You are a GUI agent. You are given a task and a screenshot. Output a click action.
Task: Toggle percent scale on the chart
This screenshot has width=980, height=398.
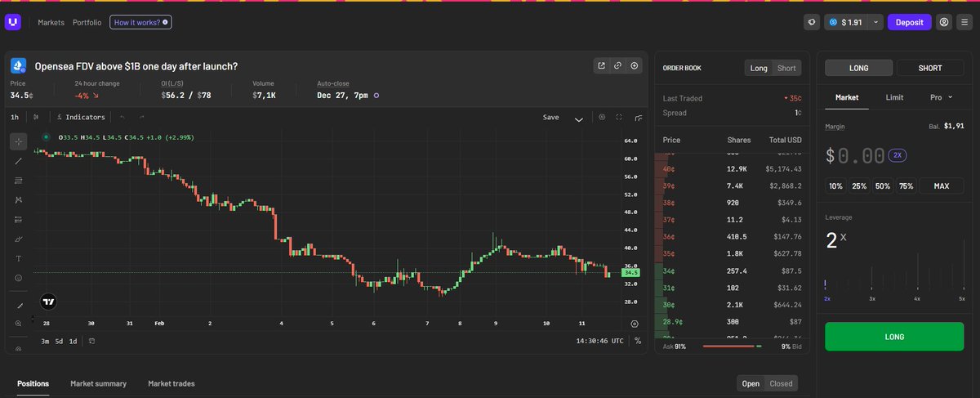pyautogui.click(x=637, y=341)
